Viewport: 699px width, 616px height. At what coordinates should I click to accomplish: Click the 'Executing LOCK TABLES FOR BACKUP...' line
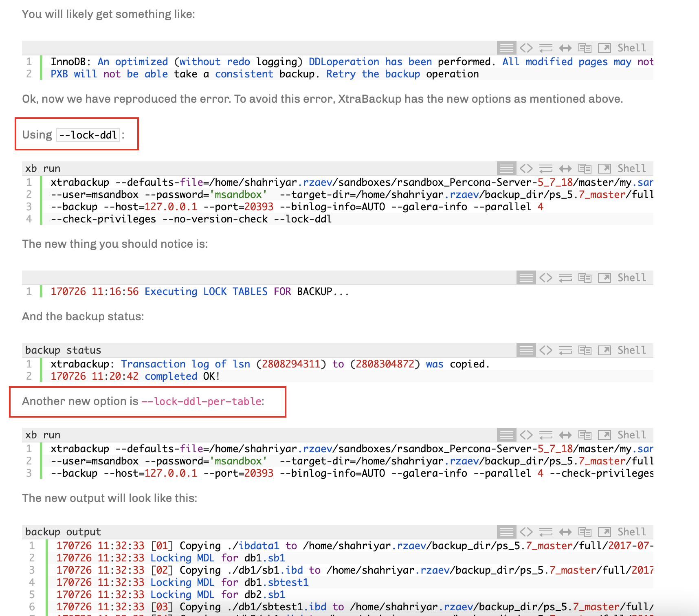200,292
